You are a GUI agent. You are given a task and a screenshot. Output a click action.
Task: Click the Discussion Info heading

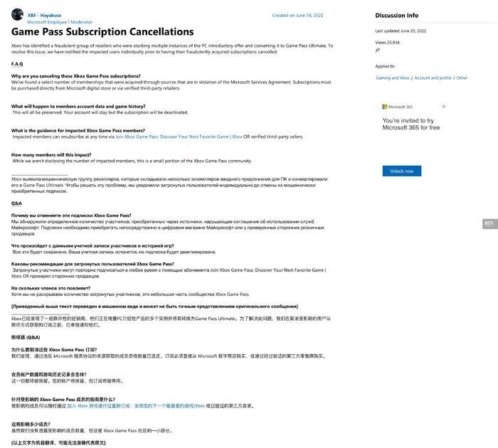(x=396, y=15)
